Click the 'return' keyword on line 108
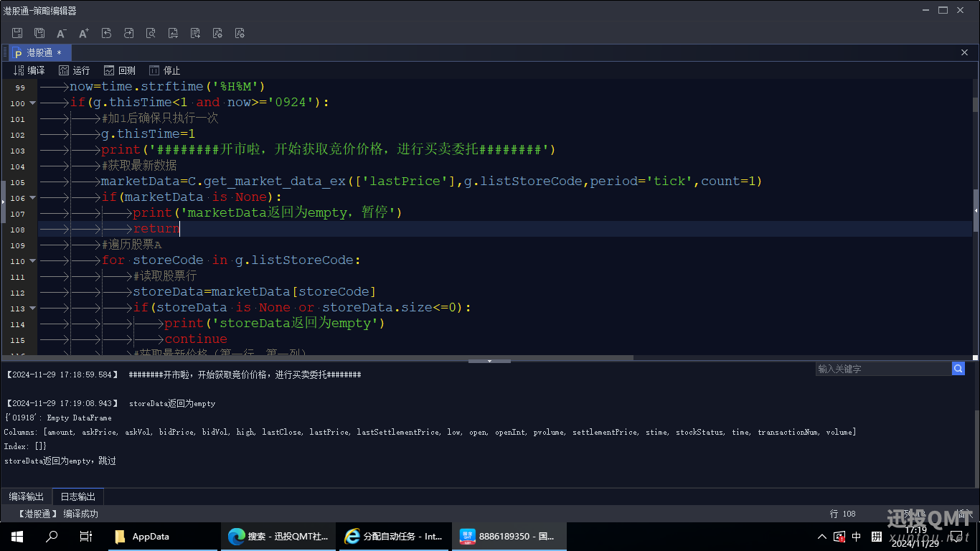 click(x=156, y=229)
